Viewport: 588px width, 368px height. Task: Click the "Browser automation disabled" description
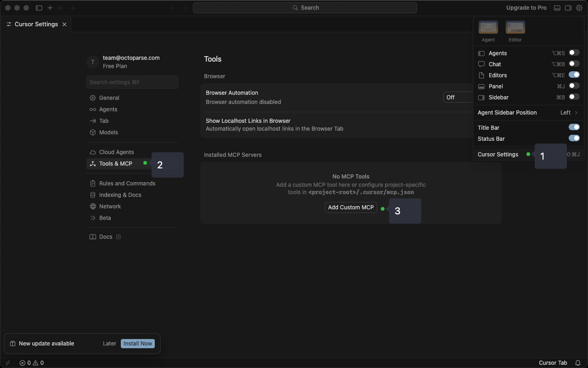[x=243, y=102]
